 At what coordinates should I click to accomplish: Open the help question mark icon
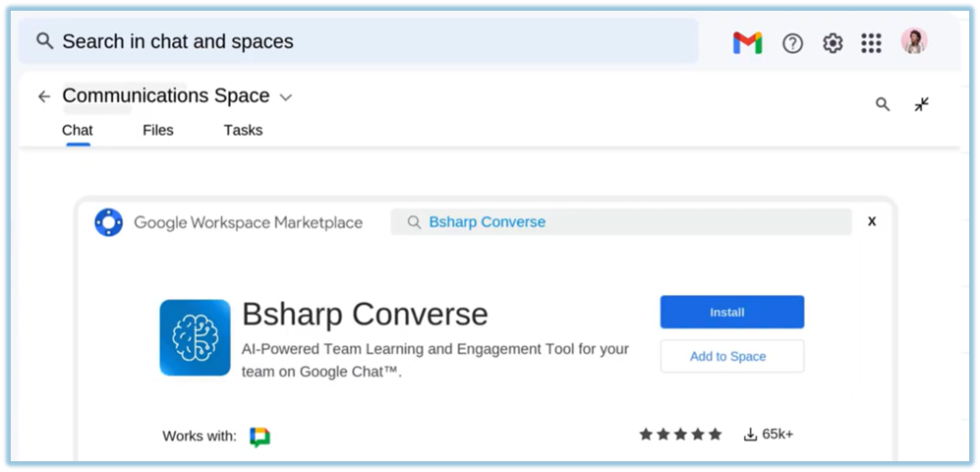click(x=792, y=43)
